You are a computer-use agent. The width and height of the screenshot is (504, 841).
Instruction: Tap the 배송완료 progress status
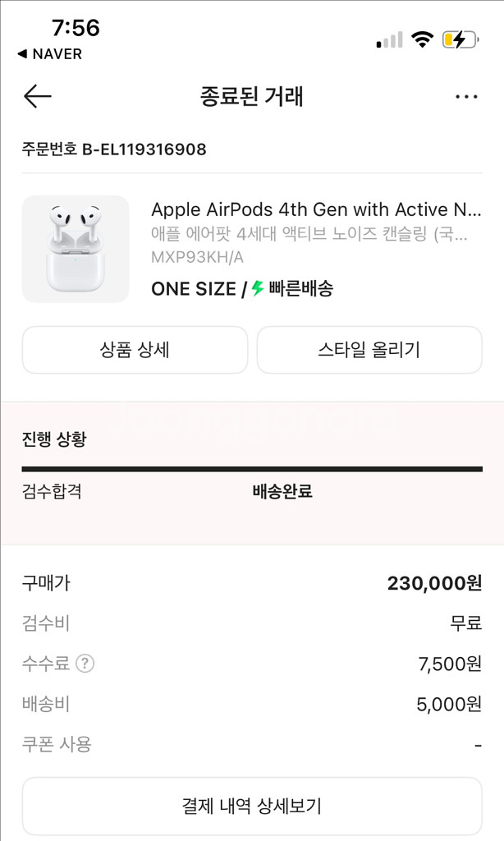[x=282, y=492]
